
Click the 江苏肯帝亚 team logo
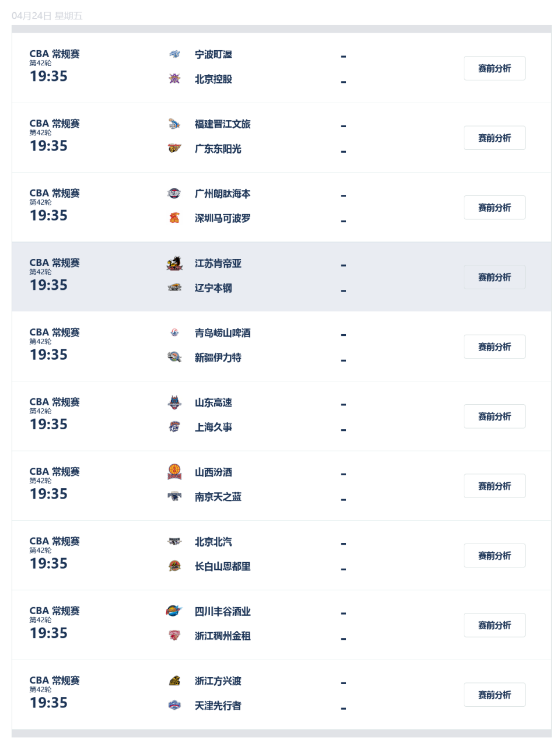174,264
